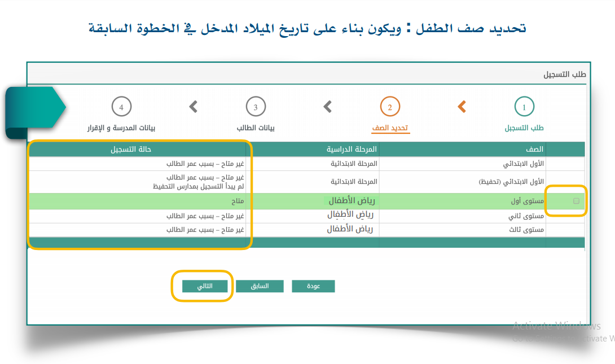Click رياض الأطفال in the مستوى ثاني row
The width and height of the screenshot is (615, 364).
pyautogui.click(x=350, y=215)
